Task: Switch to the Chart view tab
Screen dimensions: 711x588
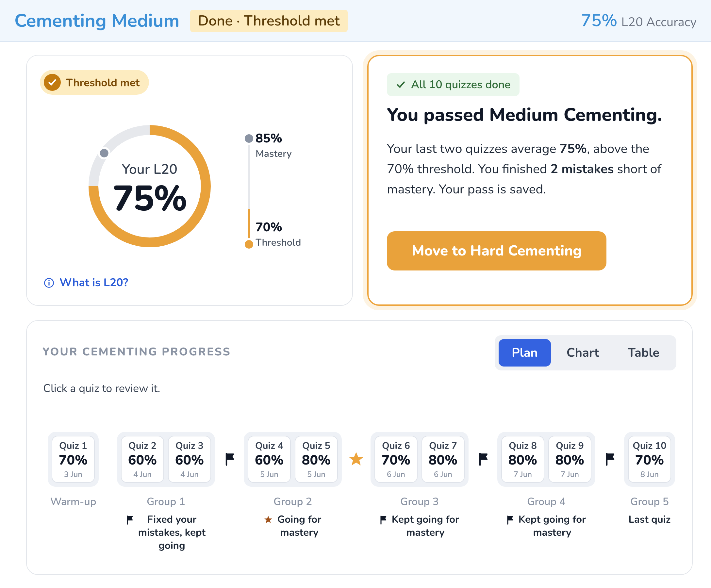Action: pos(583,352)
